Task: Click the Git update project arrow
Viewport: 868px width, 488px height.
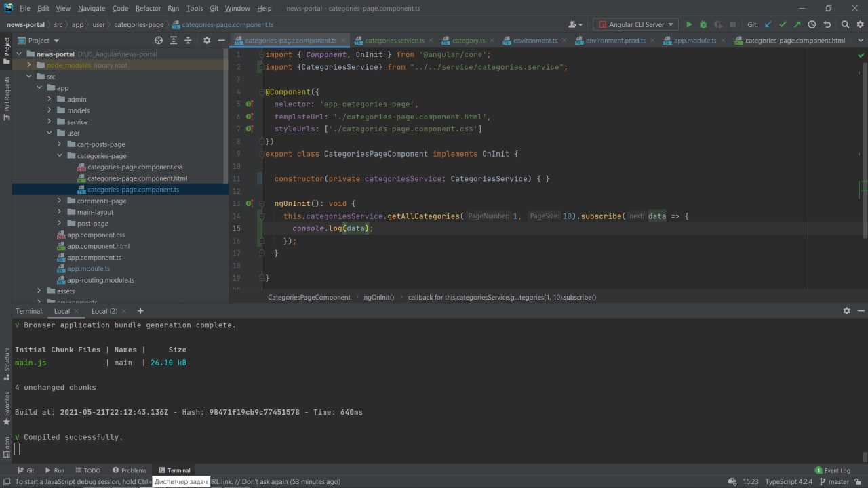Action: click(x=768, y=24)
